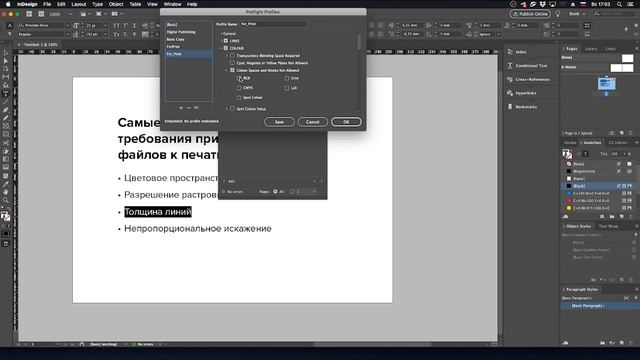Toggle the fill and stroke selector in Swatches
Screen dimensions: 640x360
(x=567, y=154)
